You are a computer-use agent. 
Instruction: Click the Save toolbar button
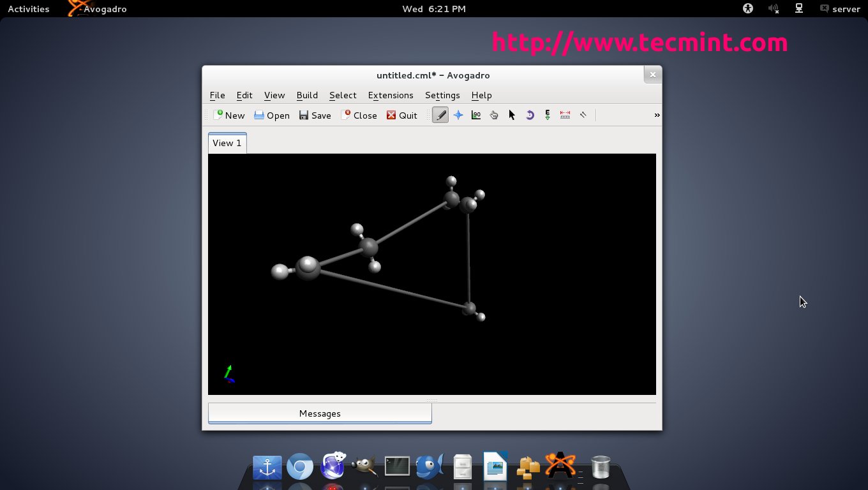click(315, 115)
